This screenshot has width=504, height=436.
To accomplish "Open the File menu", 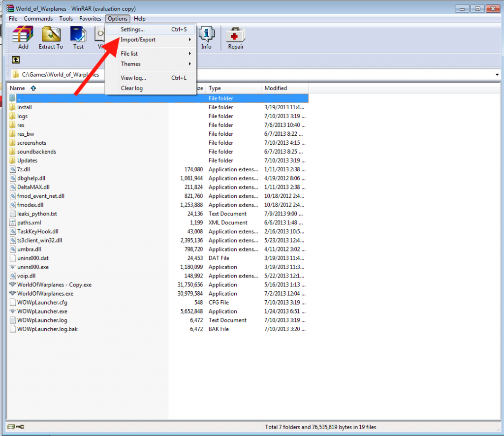I will click(13, 19).
